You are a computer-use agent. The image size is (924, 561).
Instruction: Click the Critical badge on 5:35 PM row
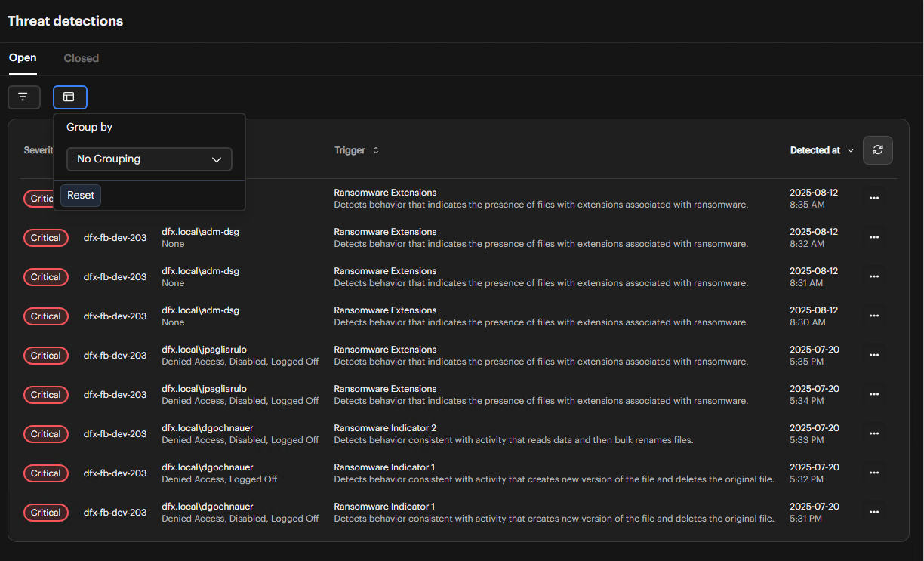tap(46, 356)
